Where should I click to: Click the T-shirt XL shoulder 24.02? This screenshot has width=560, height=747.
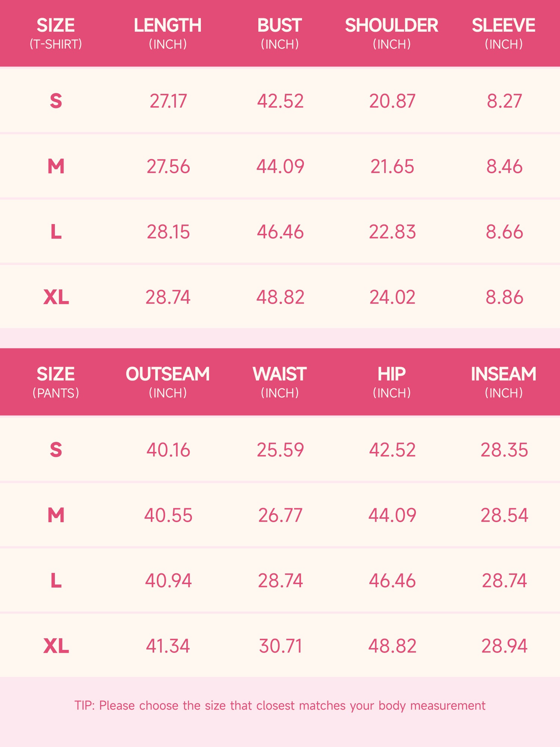pos(392,297)
